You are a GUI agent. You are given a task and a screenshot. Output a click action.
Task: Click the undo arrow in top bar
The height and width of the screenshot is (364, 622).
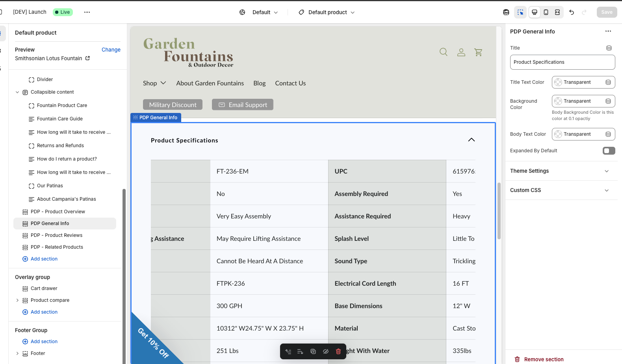572,12
